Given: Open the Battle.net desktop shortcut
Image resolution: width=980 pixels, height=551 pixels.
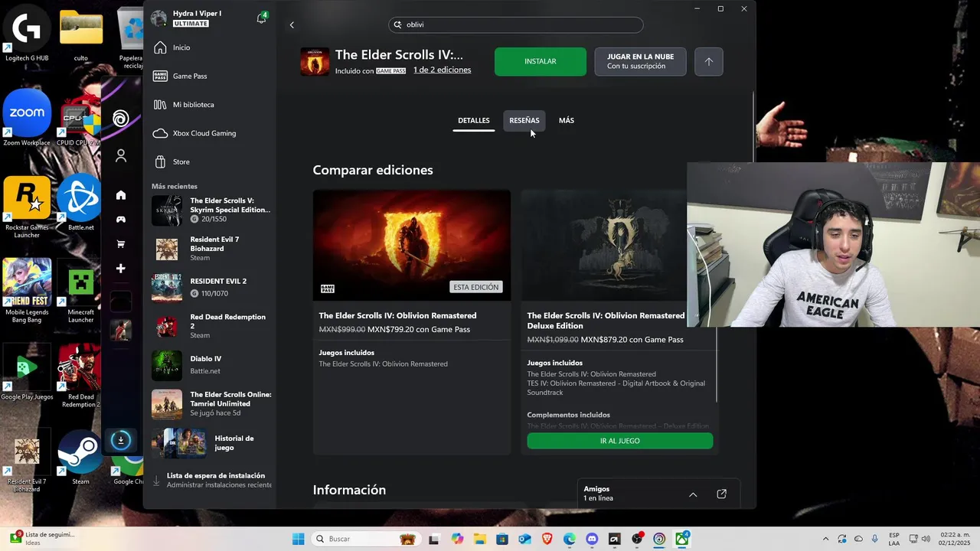Looking at the screenshot, I should pyautogui.click(x=80, y=204).
